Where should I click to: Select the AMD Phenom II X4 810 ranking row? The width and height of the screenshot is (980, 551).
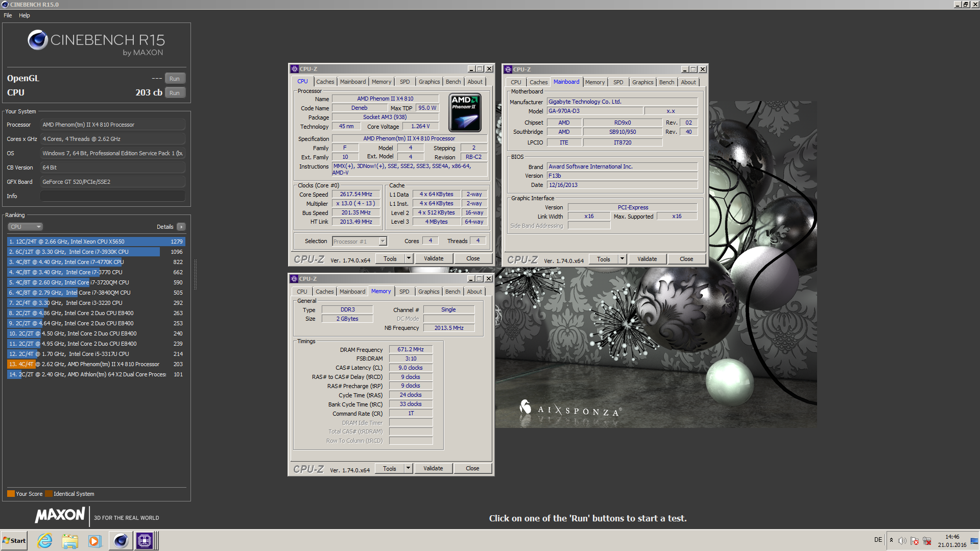pos(96,364)
